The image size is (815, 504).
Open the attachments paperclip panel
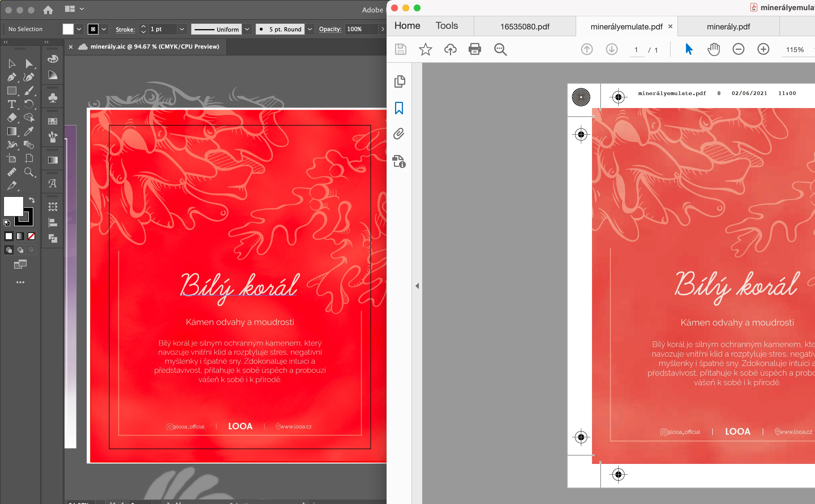pyautogui.click(x=399, y=134)
